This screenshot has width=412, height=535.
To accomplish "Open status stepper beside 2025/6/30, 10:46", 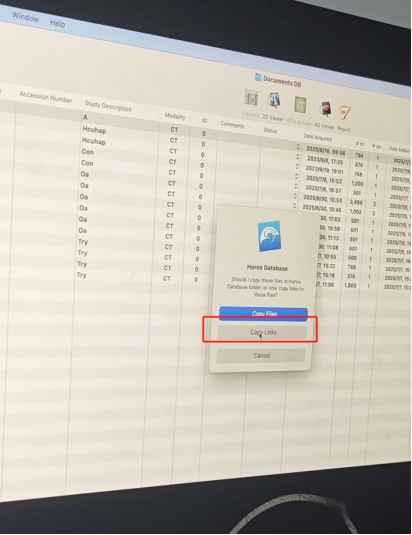I will (294, 205).
